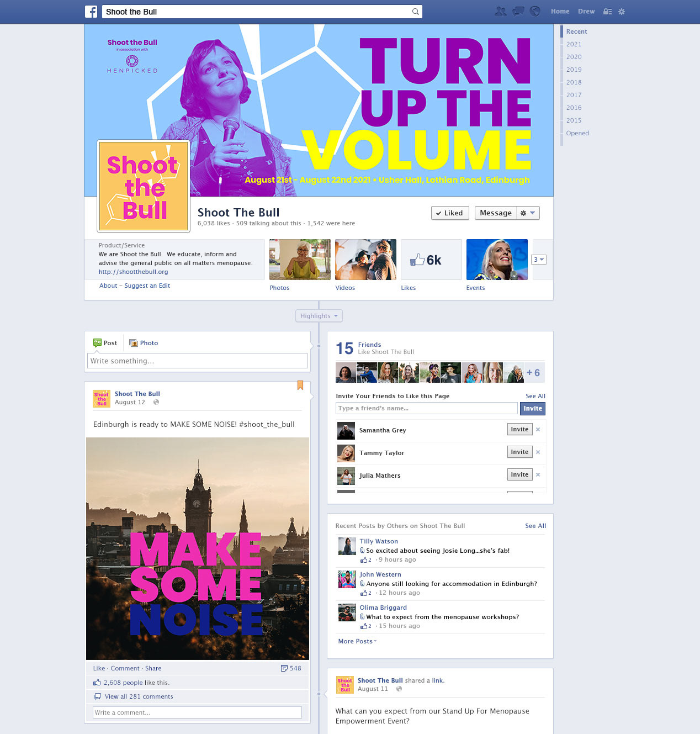
Task: Click the 548 shares icon
Action: click(284, 668)
